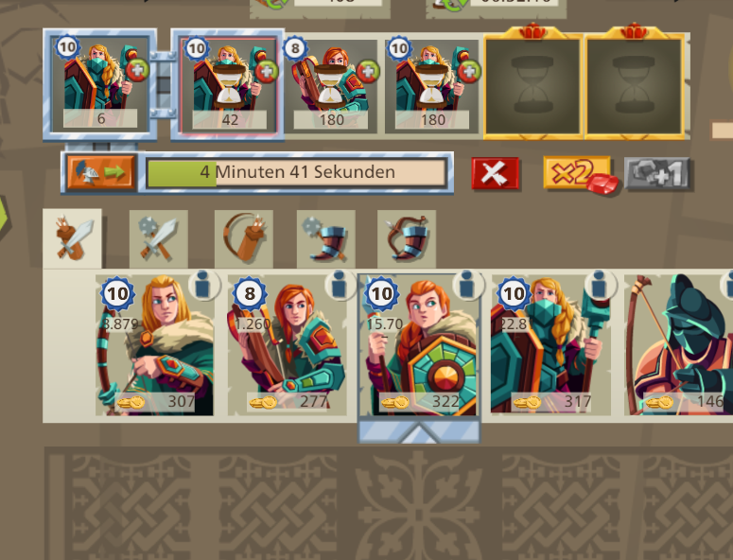Select the mace and sword melee tab
Screen dimensions: 733x560
click(x=159, y=240)
